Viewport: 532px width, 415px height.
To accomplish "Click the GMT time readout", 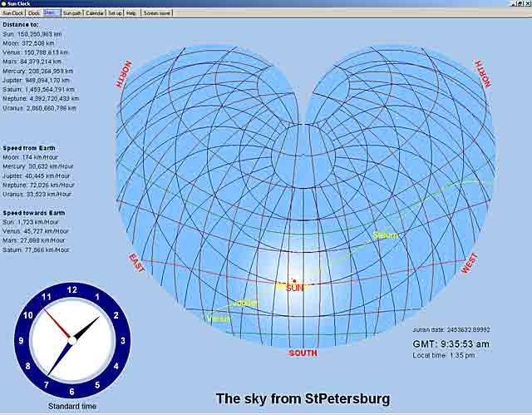I will [x=451, y=343].
